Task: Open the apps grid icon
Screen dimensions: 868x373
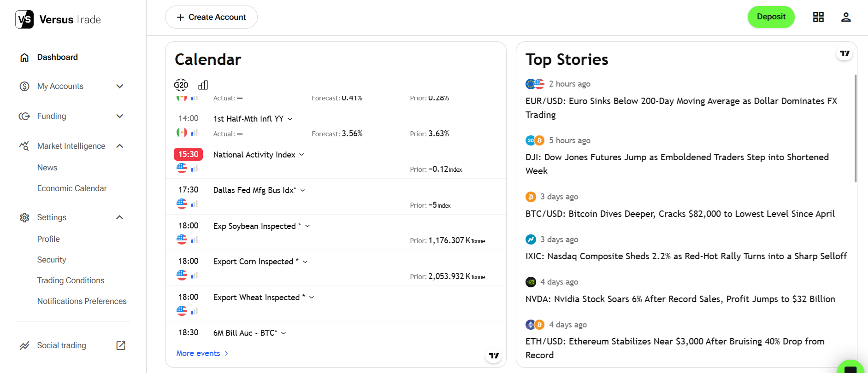Action: tap(818, 17)
